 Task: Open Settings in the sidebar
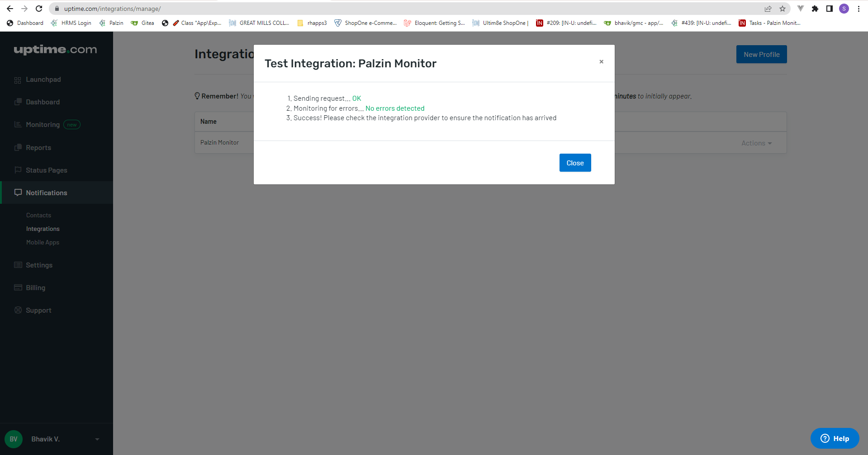click(x=39, y=265)
